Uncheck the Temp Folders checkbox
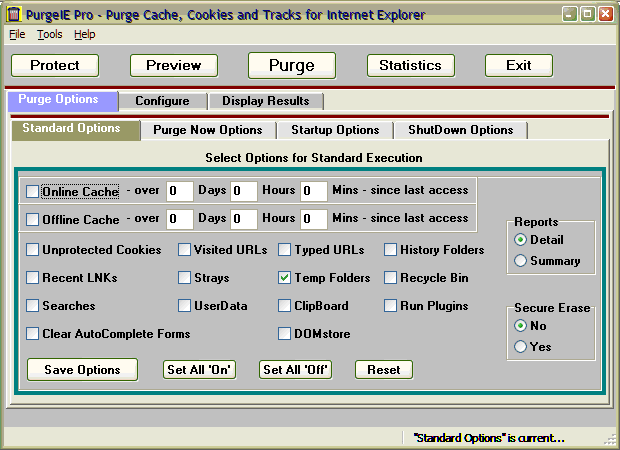The width and height of the screenshot is (620, 450). point(285,278)
